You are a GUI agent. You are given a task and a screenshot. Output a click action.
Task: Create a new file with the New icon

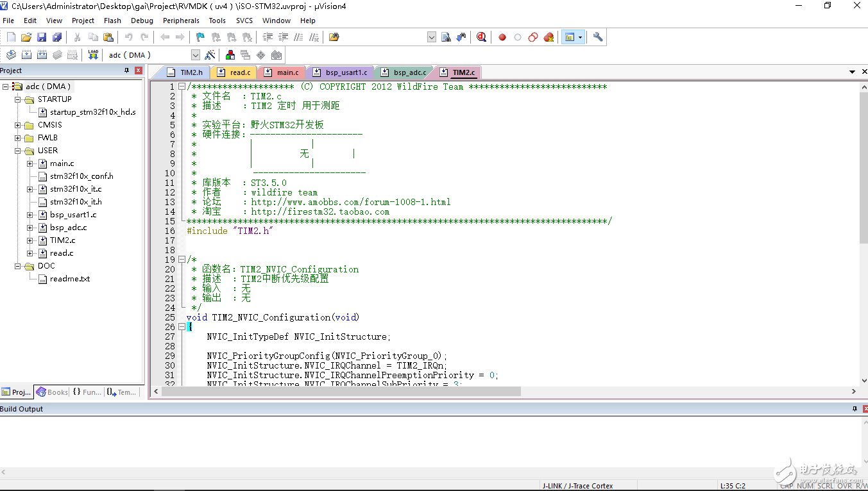click(x=11, y=37)
